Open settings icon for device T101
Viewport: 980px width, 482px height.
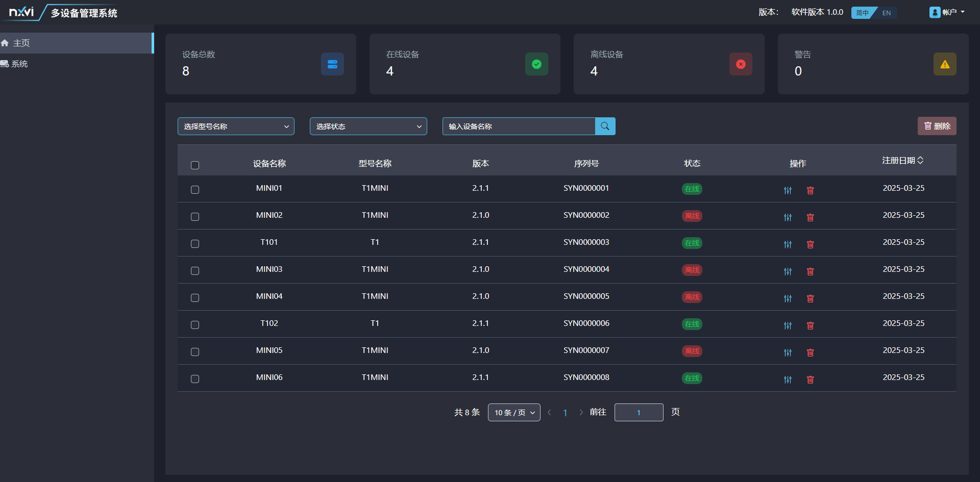(x=788, y=244)
